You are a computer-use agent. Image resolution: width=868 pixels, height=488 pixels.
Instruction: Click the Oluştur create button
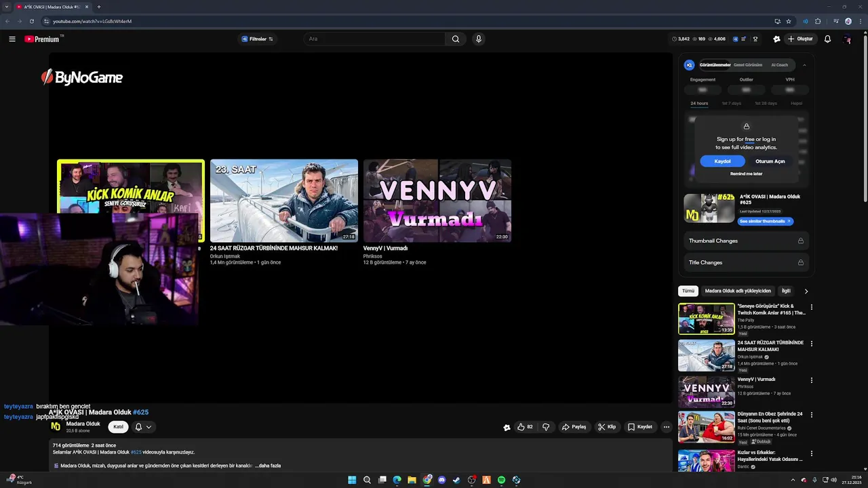pyautogui.click(x=800, y=39)
